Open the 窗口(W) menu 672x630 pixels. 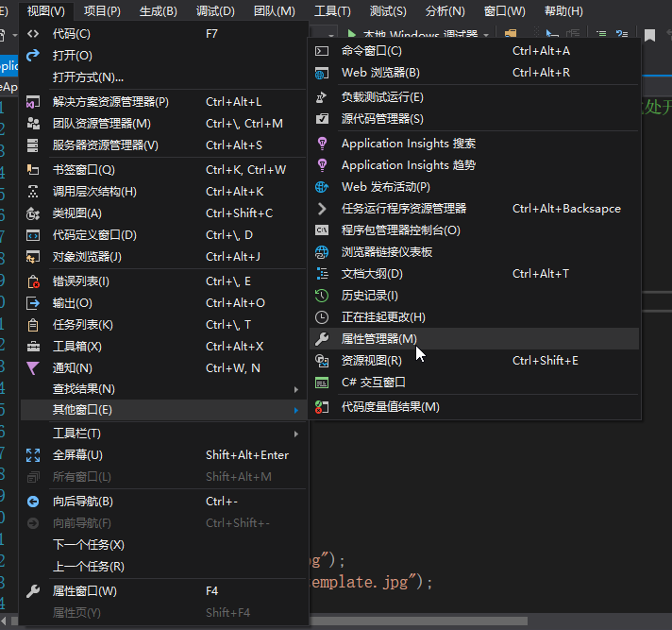pos(504,11)
